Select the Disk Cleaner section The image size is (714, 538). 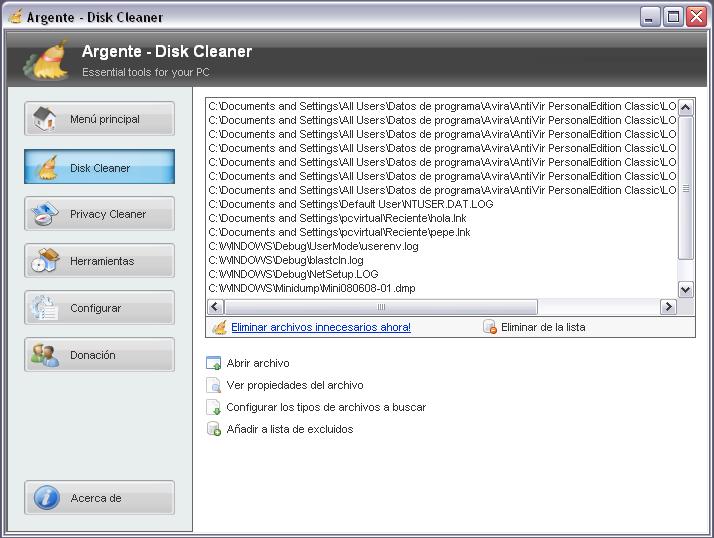pos(99,167)
